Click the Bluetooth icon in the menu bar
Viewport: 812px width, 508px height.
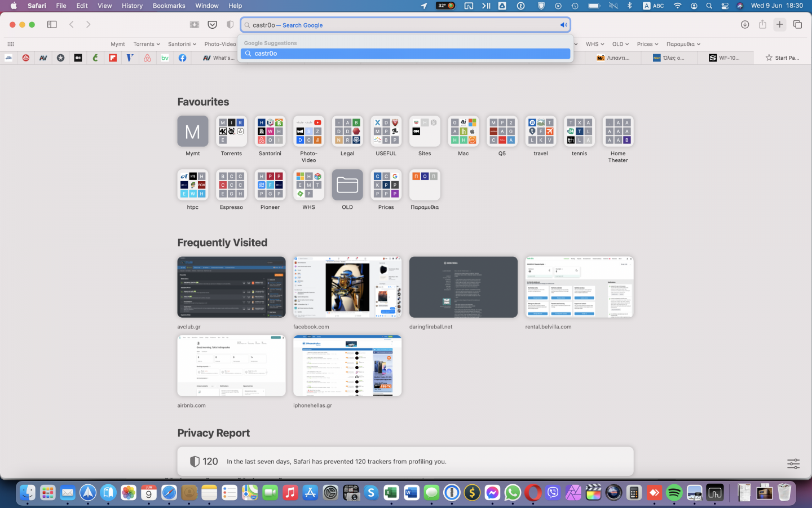[630, 6]
